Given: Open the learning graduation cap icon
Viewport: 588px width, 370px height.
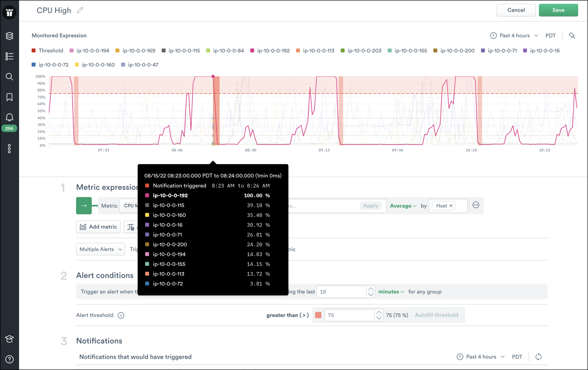Looking at the screenshot, I should (x=9, y=339).
